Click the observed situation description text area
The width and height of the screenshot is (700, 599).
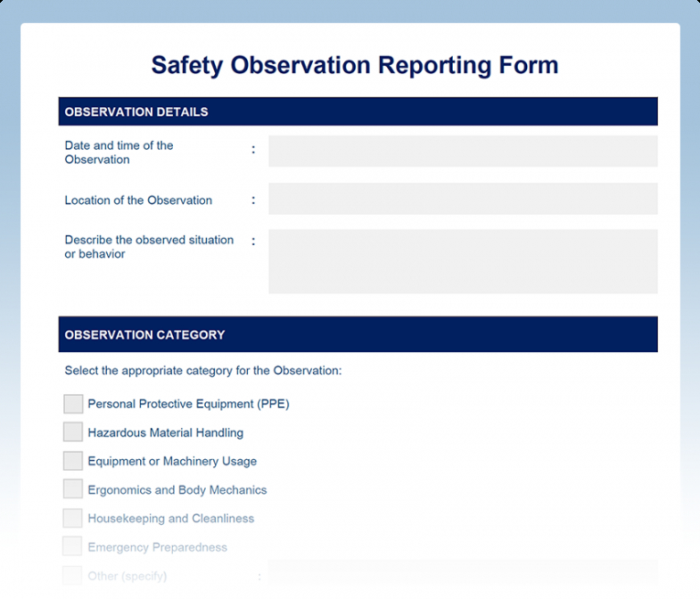click(462, 262)
